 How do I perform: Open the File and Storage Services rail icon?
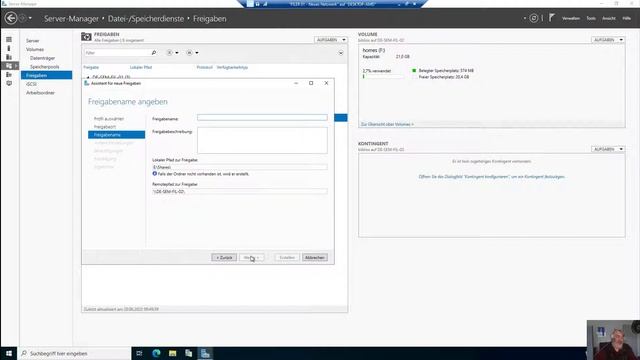9,66
